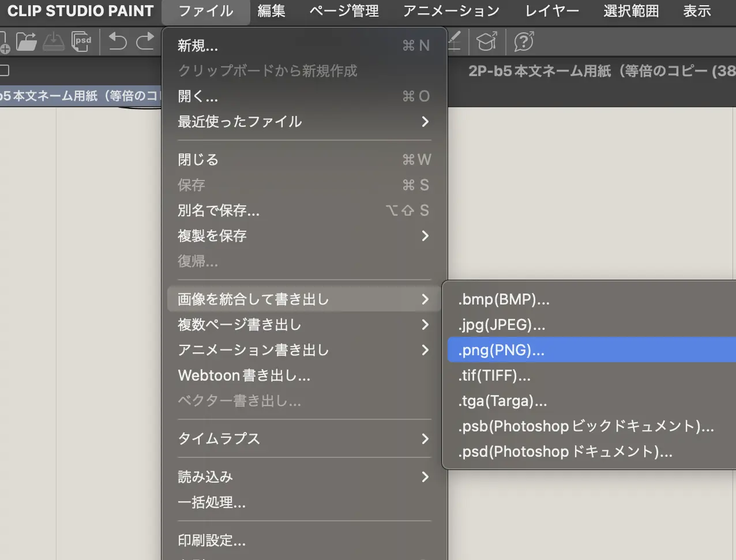
Task: Export as .png(PNG)...
Action: (591, 350)
